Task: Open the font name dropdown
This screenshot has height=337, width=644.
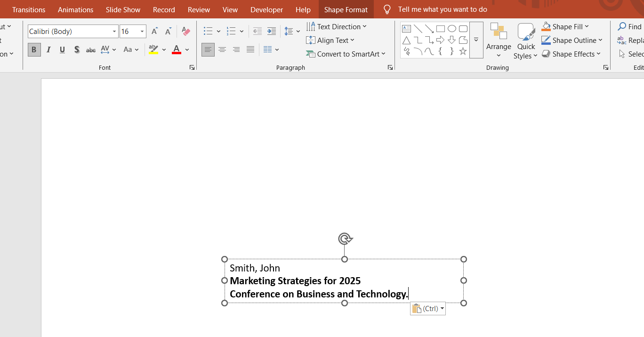Action: (x=114, y=32)
